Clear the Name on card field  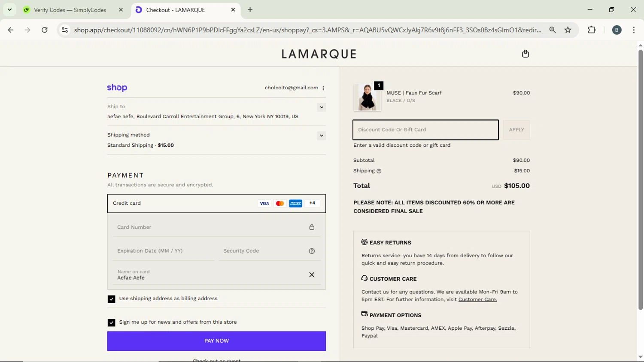point(312,275)
